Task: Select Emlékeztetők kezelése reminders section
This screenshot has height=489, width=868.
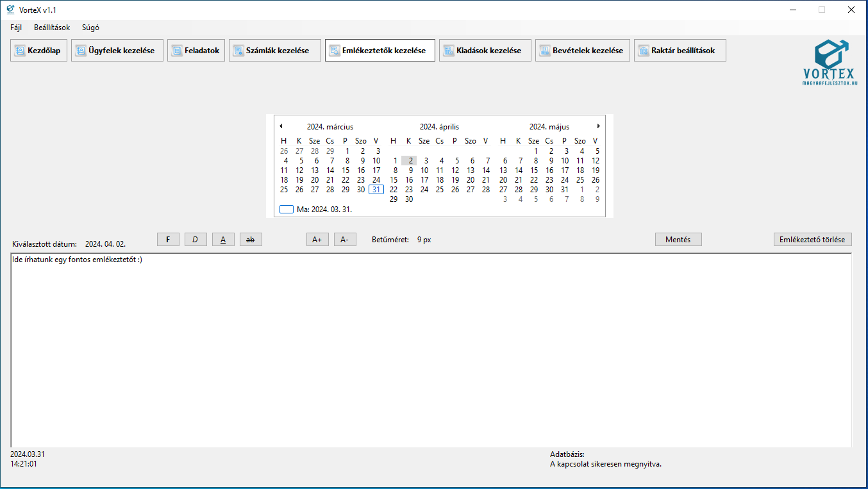Action: tap(380, 51)
